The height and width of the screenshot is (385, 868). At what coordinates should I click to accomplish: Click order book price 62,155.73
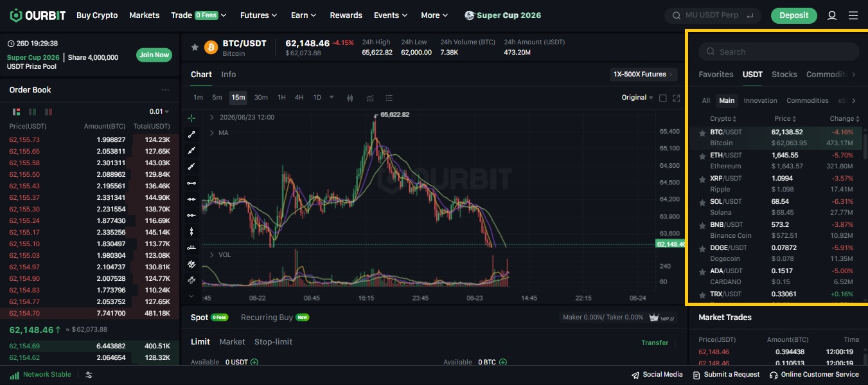(x=24, y=140)
